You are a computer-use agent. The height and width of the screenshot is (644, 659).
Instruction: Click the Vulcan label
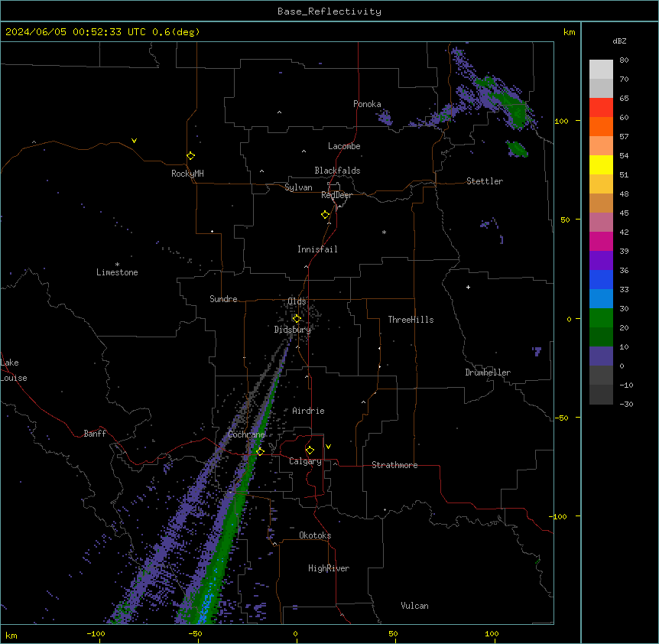click(414, 606)
